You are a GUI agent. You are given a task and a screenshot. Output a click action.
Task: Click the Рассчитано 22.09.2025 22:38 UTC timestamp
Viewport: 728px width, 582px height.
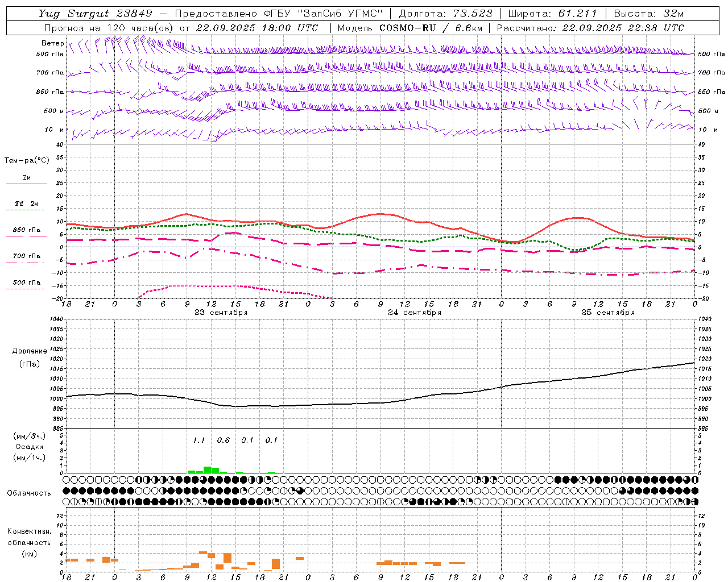(x=590, y=28)
